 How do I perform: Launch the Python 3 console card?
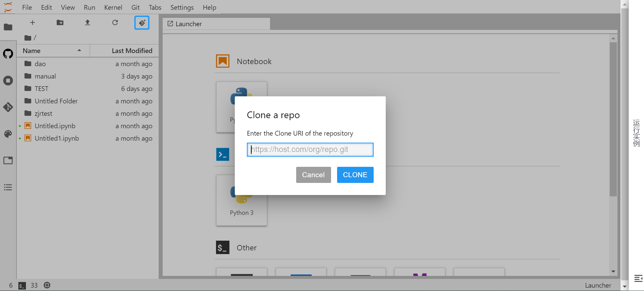(241, 200)
